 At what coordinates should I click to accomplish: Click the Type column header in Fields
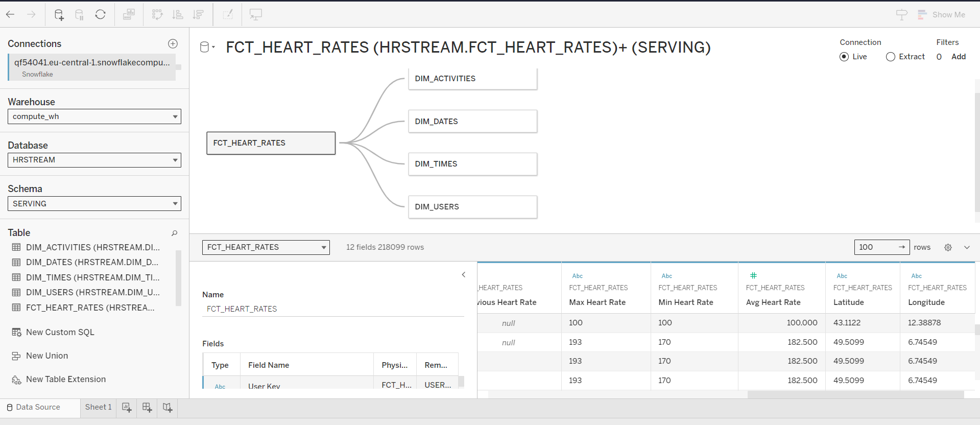(222, 365)
